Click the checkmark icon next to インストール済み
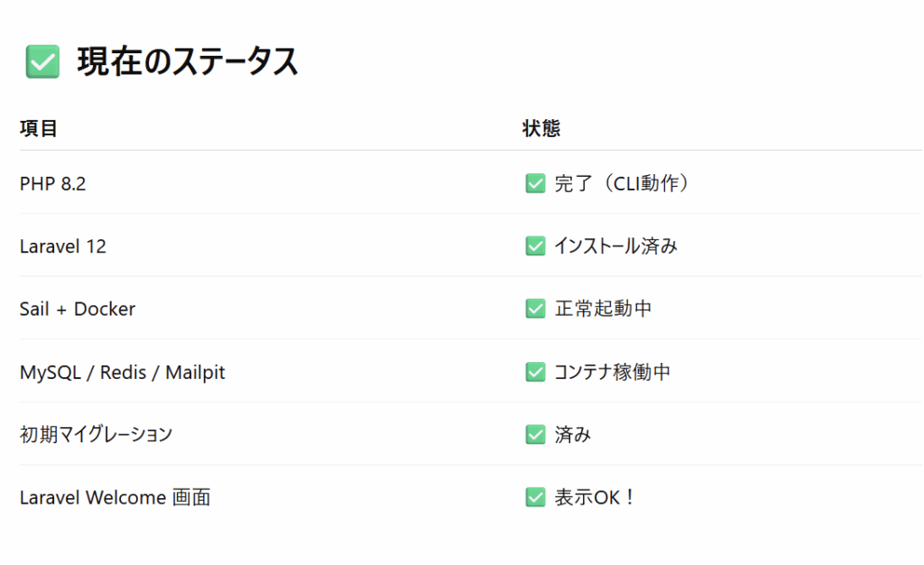Viewport: 924px width, 565px height. tap(535, 245)
